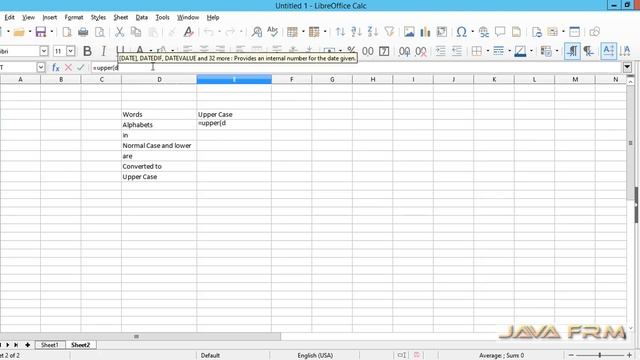Click the Borders icon
This screenshot has width=640, height=360.
[x=477, y=51]
